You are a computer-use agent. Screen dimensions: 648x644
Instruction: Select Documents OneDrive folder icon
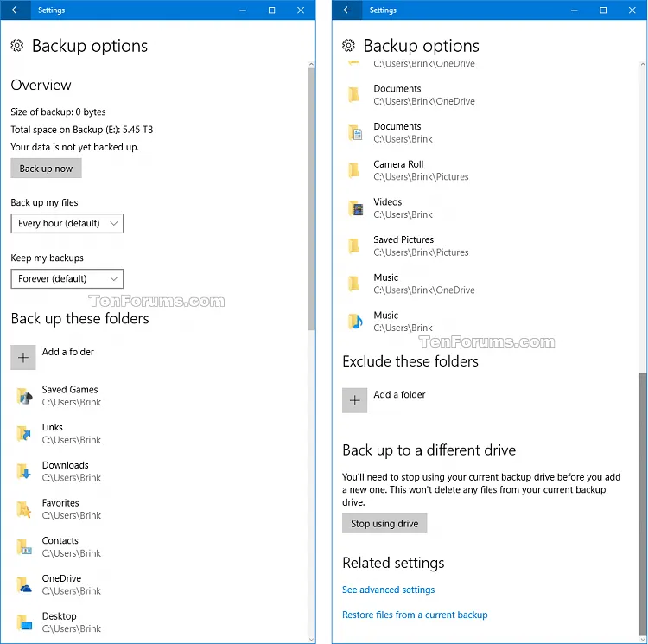[x=354, y=95]
